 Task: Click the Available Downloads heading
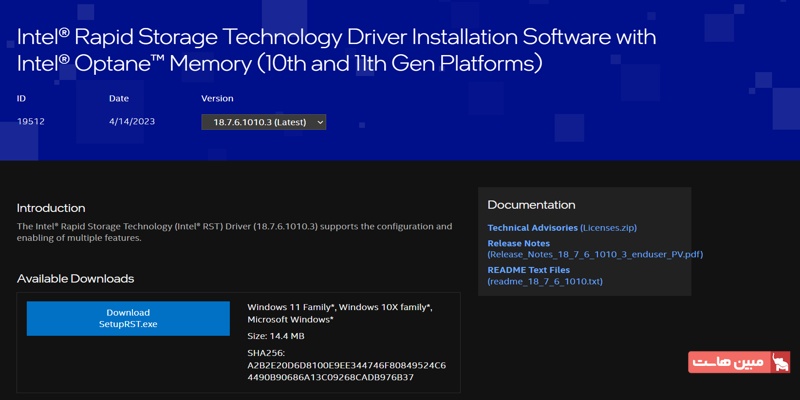(76, 279)
